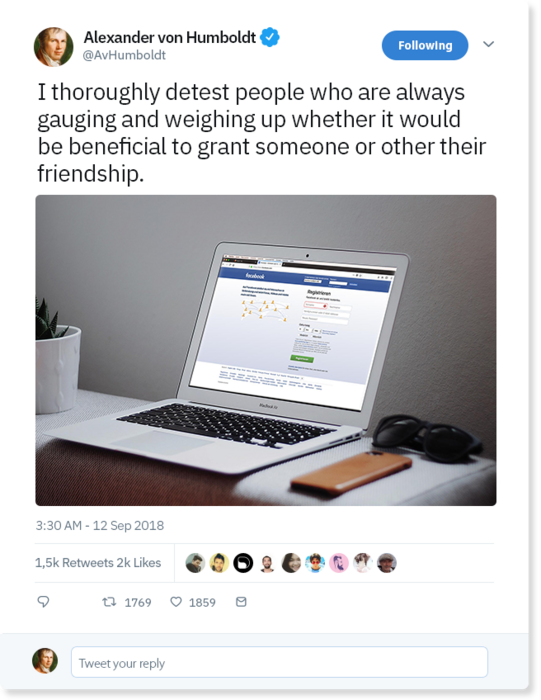
Task: Click the @AvHumboldt handle
Action: [x=124, y=55]
